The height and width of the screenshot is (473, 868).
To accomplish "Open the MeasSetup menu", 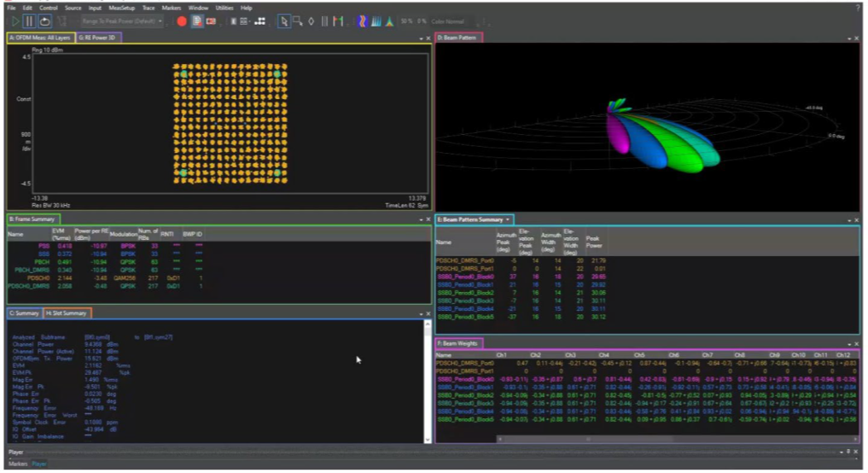I will [x=121, y=7].
